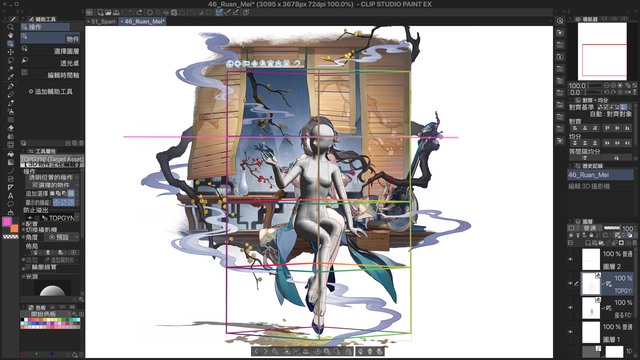Select the Text tool
The image size is (640, 360).
(x=11, y=196)
